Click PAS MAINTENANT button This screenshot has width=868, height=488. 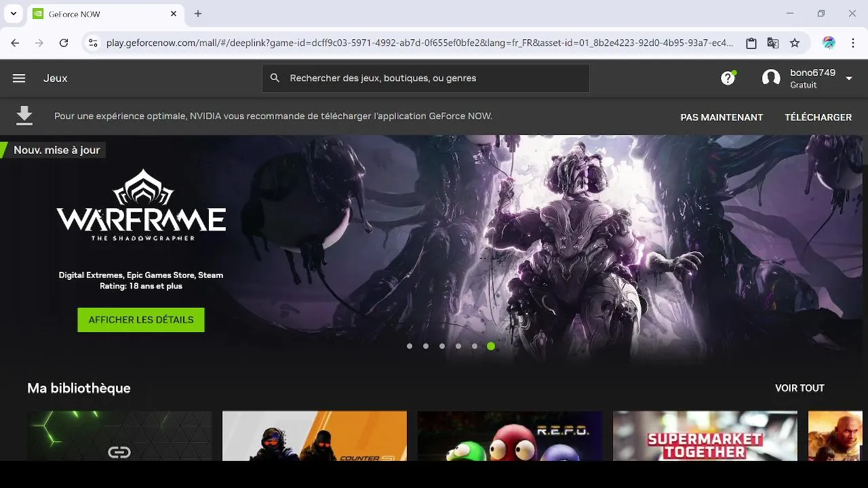[722, 117]
